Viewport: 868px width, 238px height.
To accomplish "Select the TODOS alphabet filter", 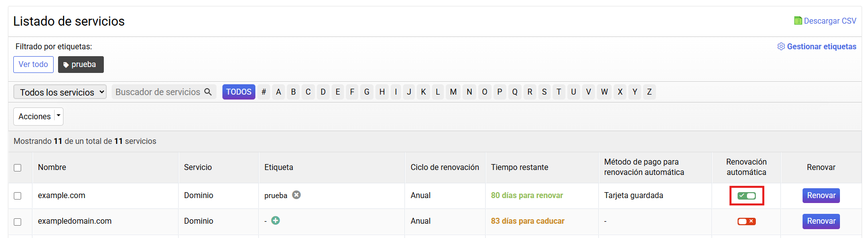I will (x=239, y=92).
